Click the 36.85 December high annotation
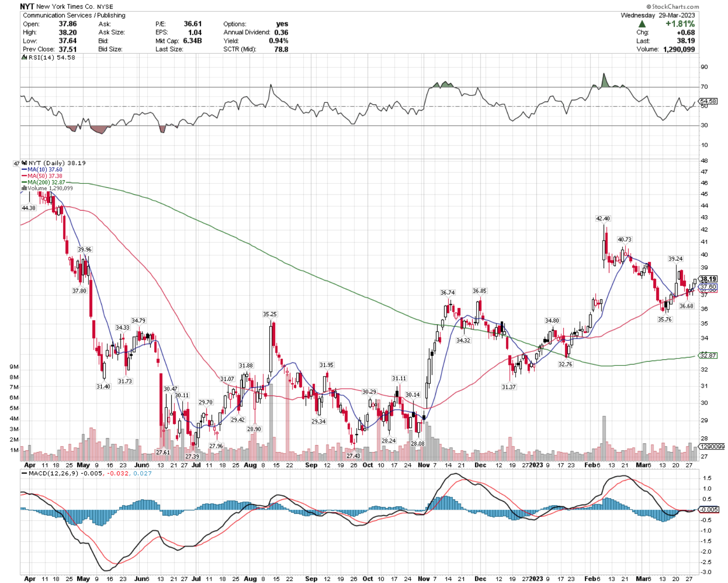728x583 pixels. [x=480, y=291]
